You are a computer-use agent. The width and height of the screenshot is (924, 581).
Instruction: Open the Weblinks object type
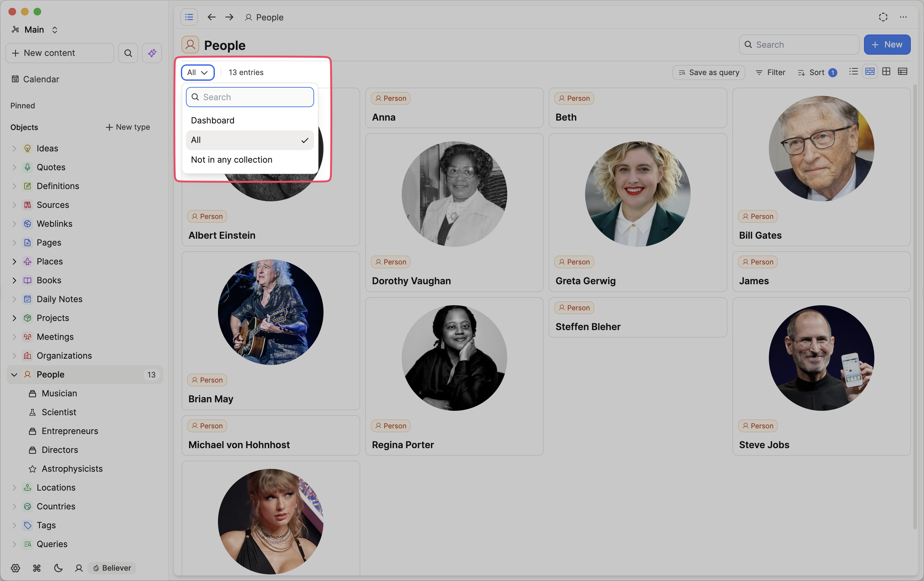[x=54, y=224]
